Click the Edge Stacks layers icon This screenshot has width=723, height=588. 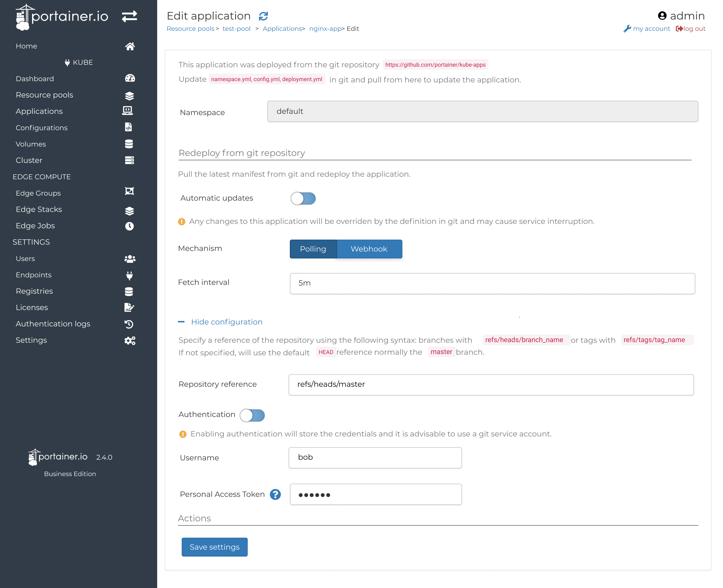130,211
